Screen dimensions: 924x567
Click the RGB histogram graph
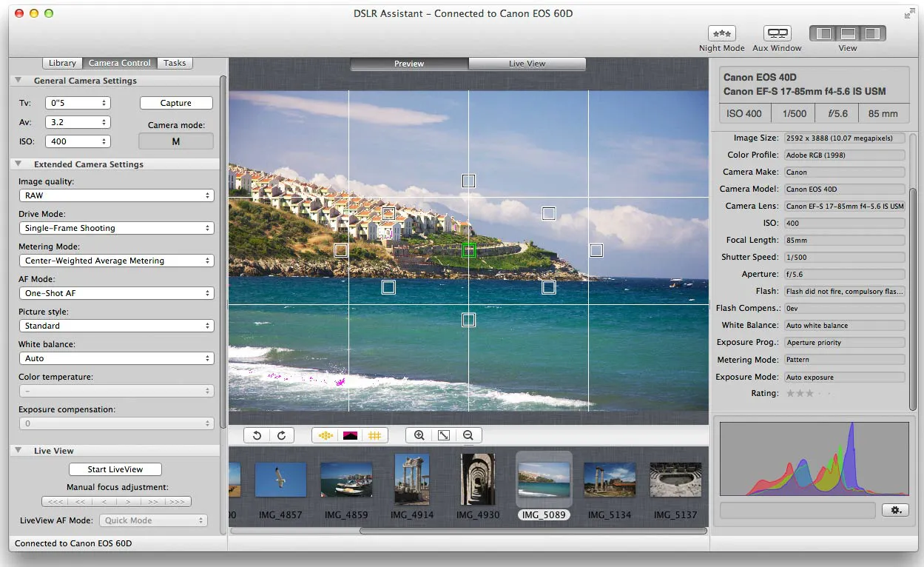[x=814, y=459]
